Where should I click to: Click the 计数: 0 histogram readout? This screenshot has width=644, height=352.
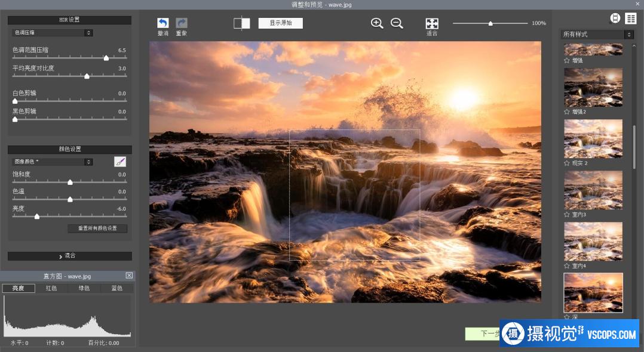55,343
